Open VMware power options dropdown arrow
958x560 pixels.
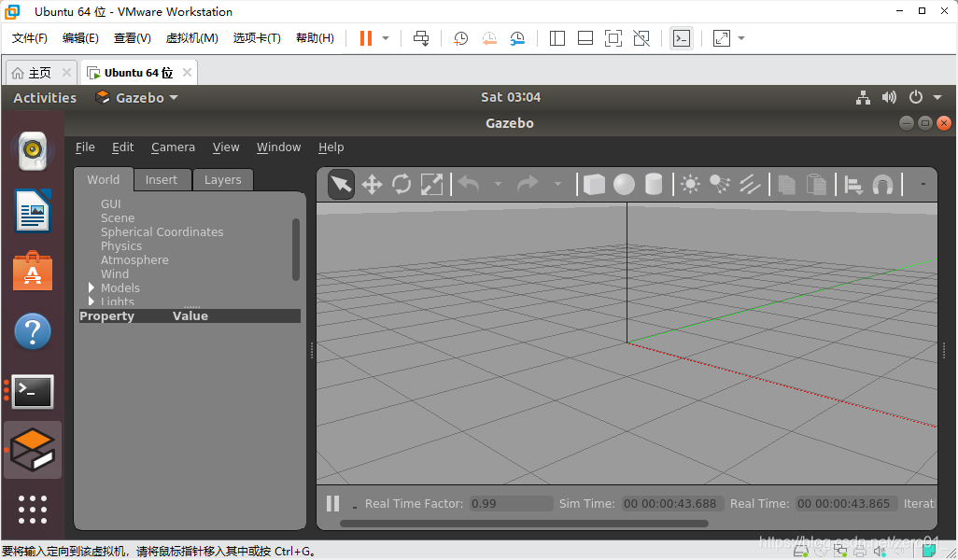click(x=386, y=38)
